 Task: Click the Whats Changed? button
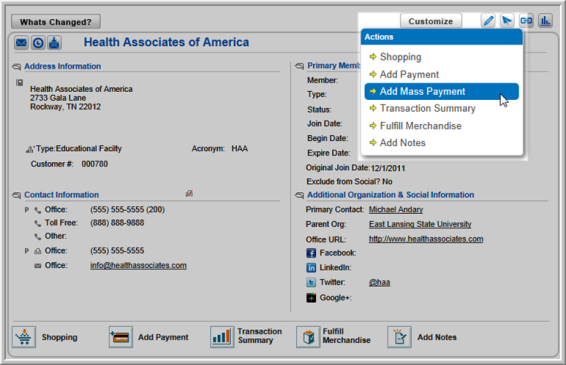pyautogui.click(x=56, y=22)
